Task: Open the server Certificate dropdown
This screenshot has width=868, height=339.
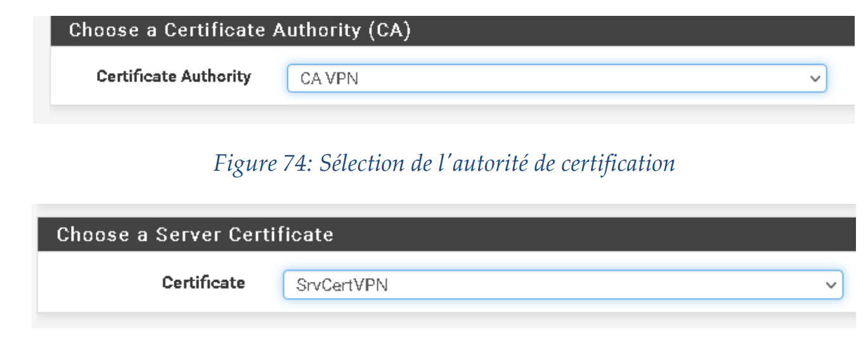Action: pos(562,284)
